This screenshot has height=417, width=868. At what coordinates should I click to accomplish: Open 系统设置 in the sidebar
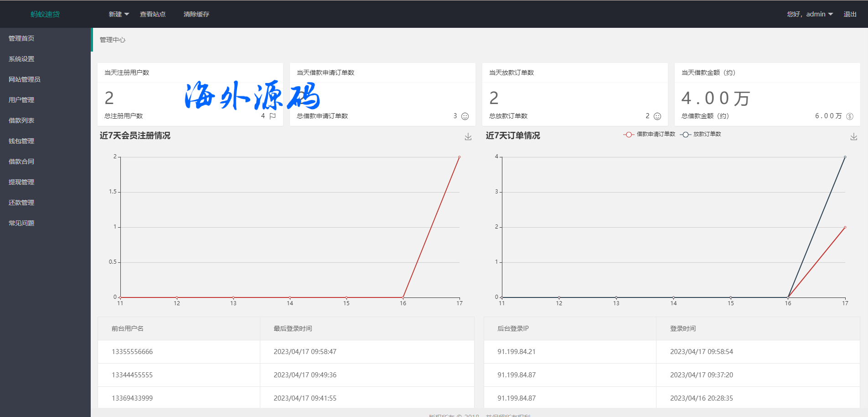pyautogui.click(x=21, y=59)
